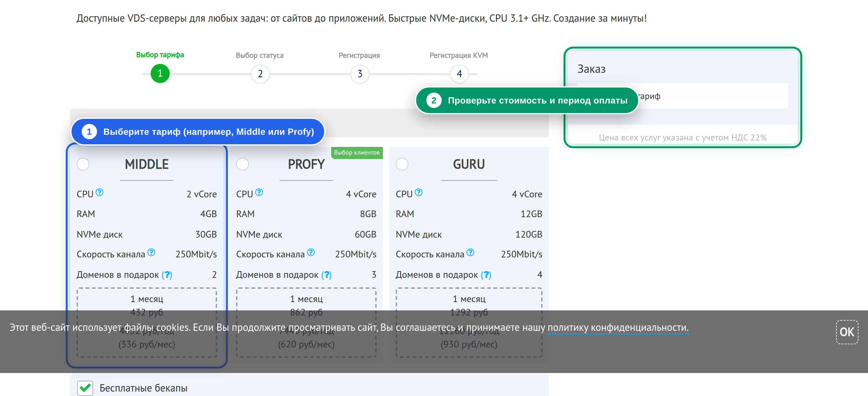Click (930 руб/мес) yearly price in GURU
868x396 pixels.
(x=469, y=344)
